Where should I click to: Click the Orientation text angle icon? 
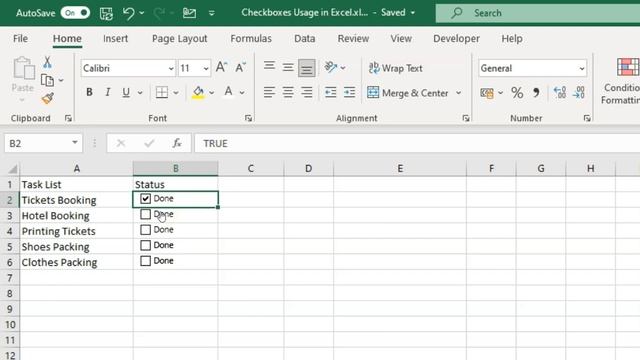(331, 67)
